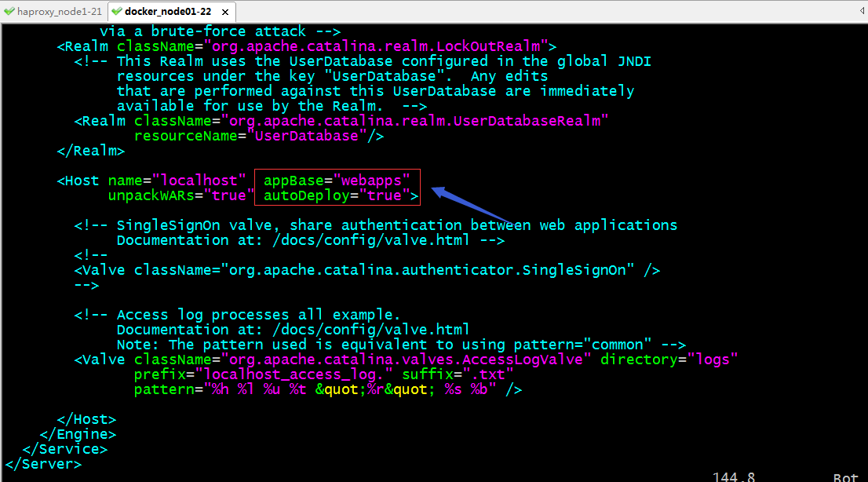Click the text unpackWARs="true"

[181, 195]
